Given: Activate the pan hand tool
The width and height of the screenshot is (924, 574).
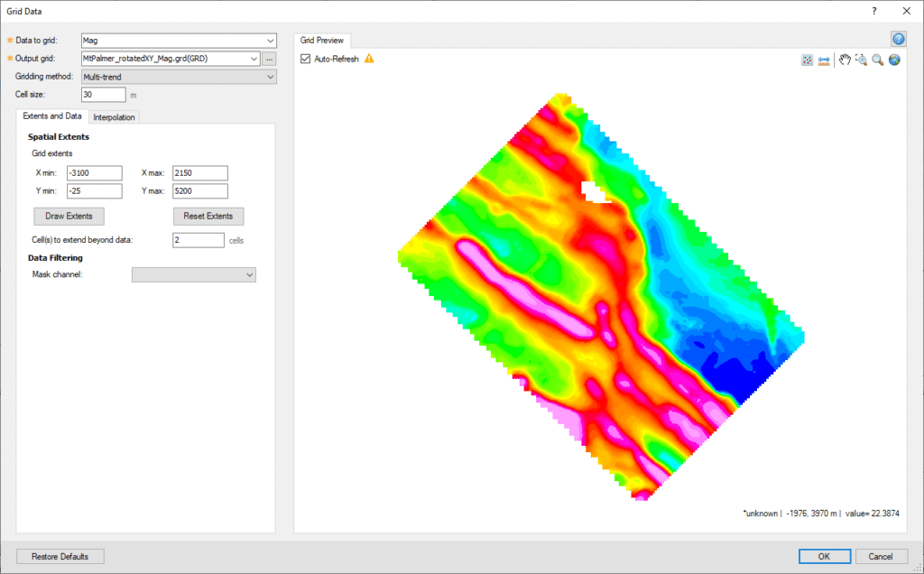Looking at the screenshot, I should [x=845, y=60].
